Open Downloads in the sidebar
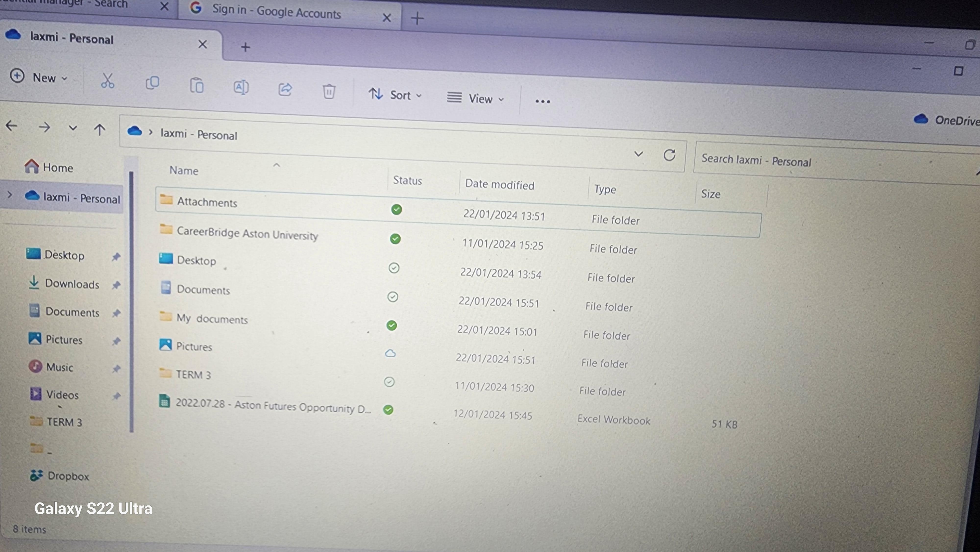 pyautogui.click(x=64, y=284)
